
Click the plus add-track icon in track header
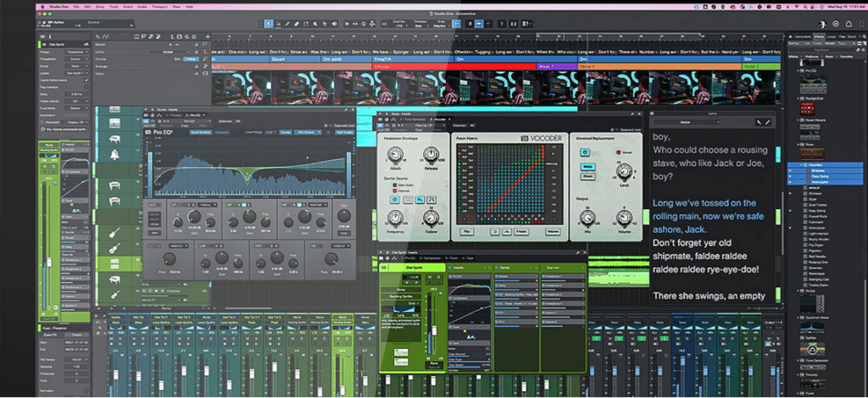coord(209,37)
